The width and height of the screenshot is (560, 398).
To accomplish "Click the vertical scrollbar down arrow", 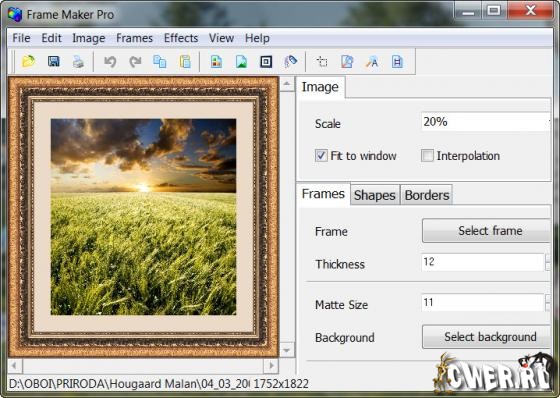I will click(x=287, y=350).
